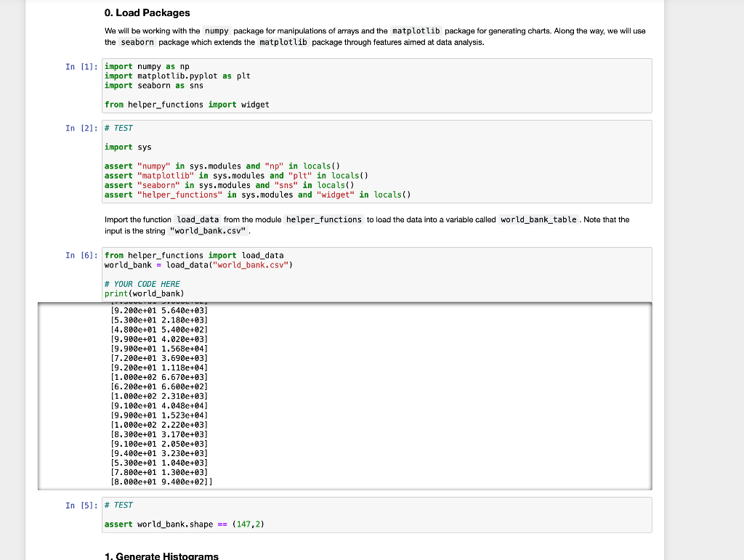Click the scrollable output area of cell 6
744x560 pixels.
(345, 396)
